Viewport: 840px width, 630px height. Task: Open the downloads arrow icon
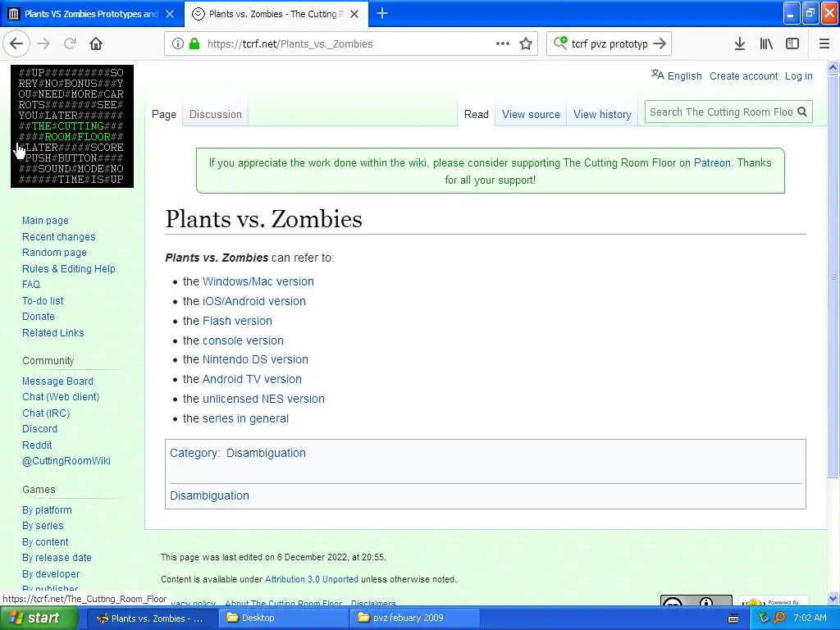pyautogui.click(x=740, y=44)
